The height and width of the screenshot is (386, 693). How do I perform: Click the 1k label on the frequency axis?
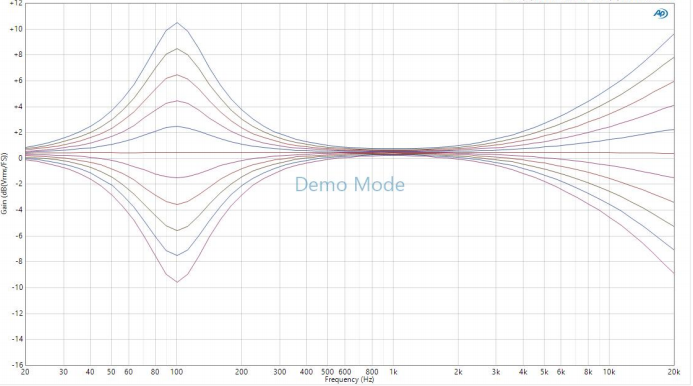393,372
